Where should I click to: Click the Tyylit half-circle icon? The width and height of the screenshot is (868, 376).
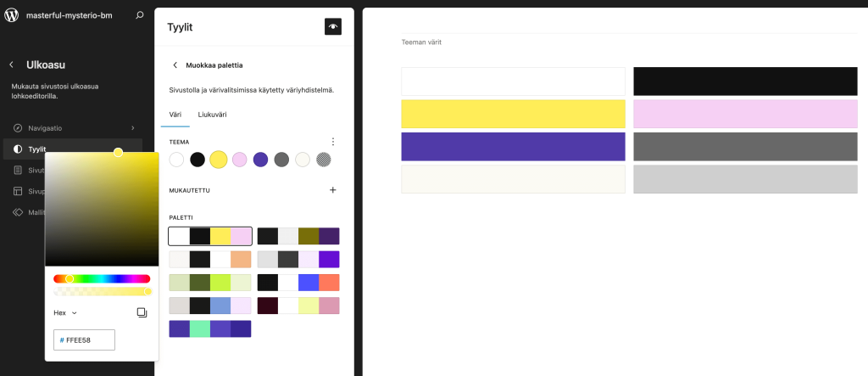(x=18, y=149)
